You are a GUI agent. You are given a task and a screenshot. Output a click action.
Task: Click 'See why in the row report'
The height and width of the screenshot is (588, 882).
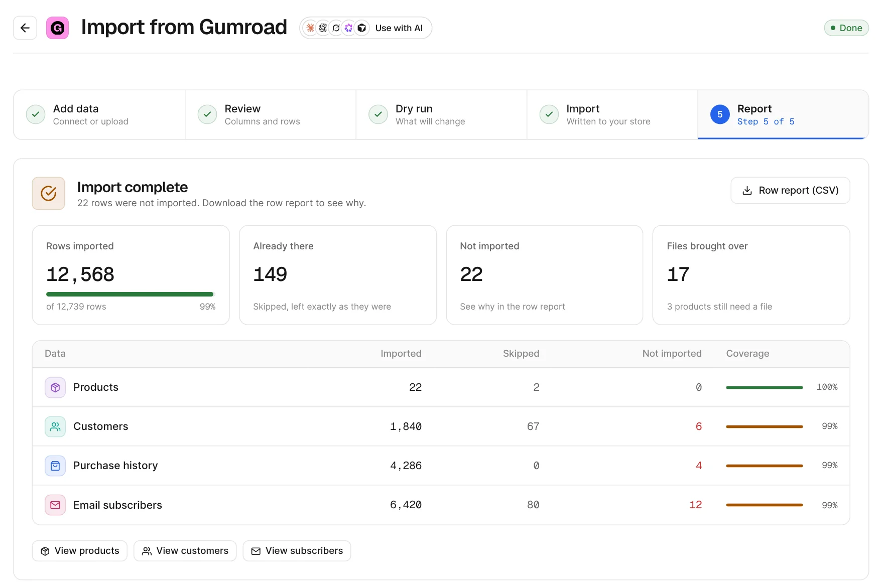(x=513, y=307)
